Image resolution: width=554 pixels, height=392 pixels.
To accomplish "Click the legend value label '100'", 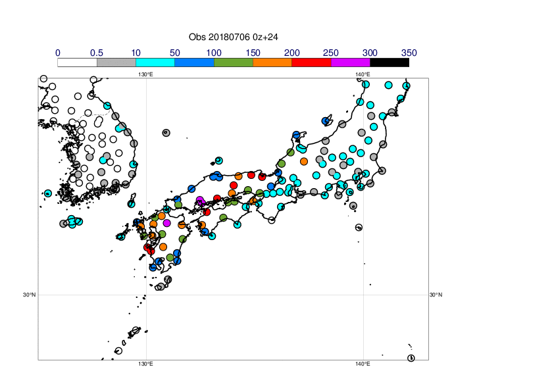I will 214,53.
